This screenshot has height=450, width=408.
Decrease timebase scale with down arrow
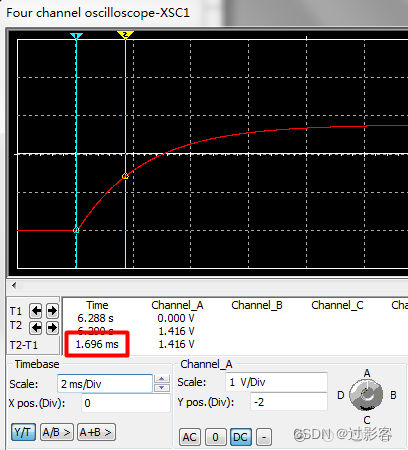pos(162,388)
